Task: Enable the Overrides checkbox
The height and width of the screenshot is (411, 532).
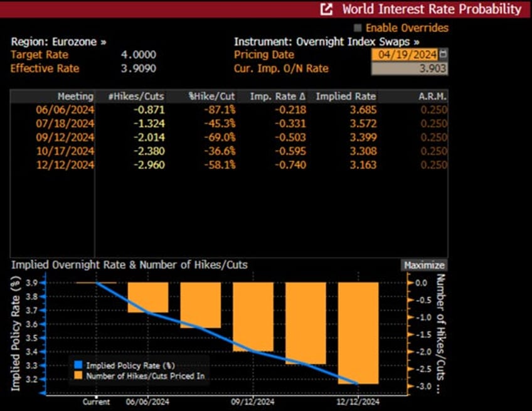Action: click(358, 28)
